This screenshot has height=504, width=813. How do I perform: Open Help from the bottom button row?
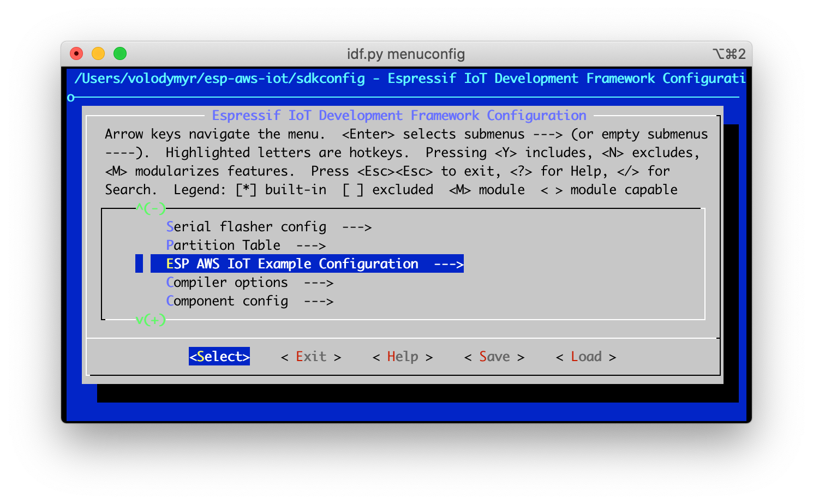403,357
